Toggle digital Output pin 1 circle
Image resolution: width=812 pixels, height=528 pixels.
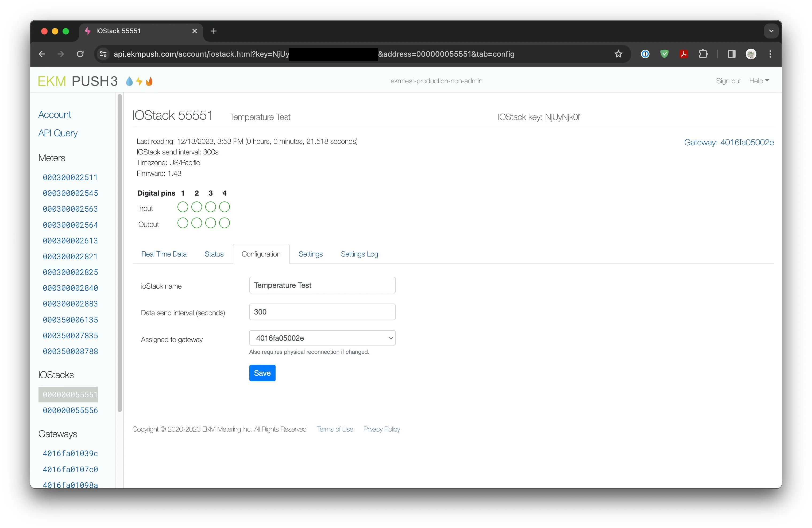point(183,223)
